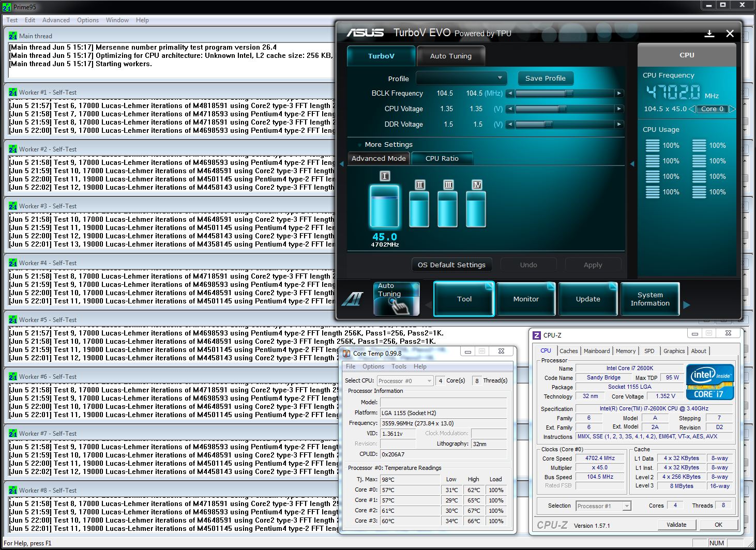Viewport: 756px width, 550px height.
Task: Click the Core Temp Frequency field
Action: tap(443, 423)
